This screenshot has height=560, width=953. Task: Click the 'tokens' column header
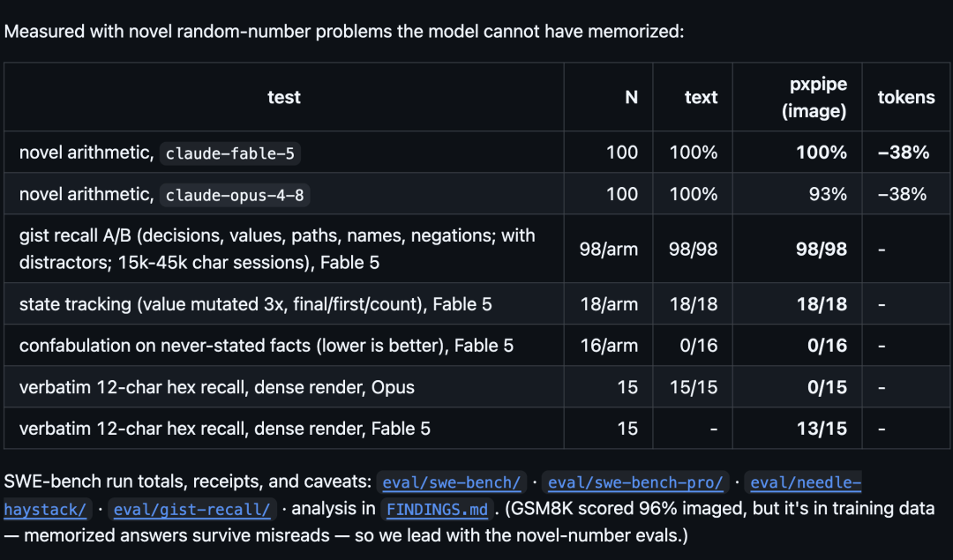[906, 97]
